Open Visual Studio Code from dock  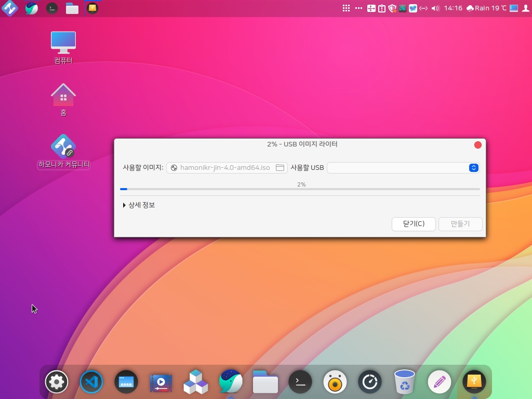click(91, 383)
